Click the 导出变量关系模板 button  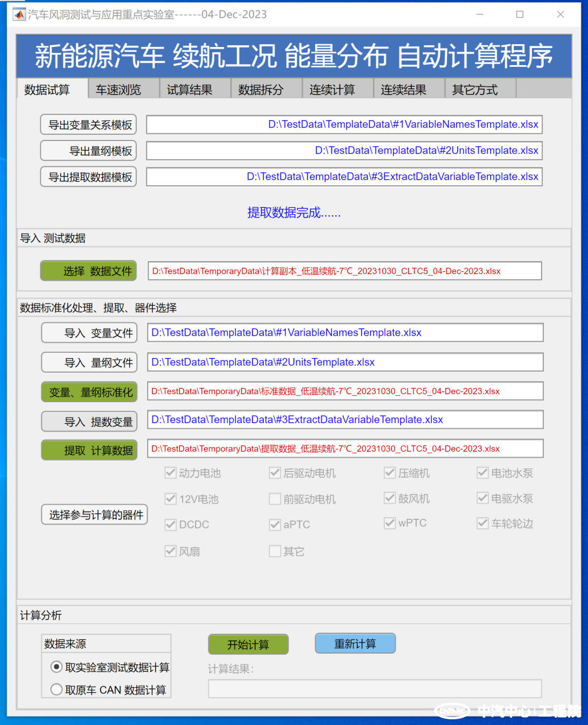(x=89, y=125)
